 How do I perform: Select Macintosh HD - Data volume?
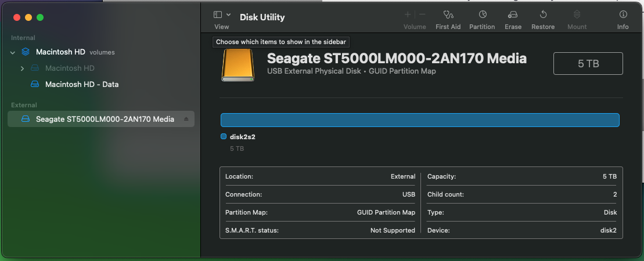tap(81, 84)
